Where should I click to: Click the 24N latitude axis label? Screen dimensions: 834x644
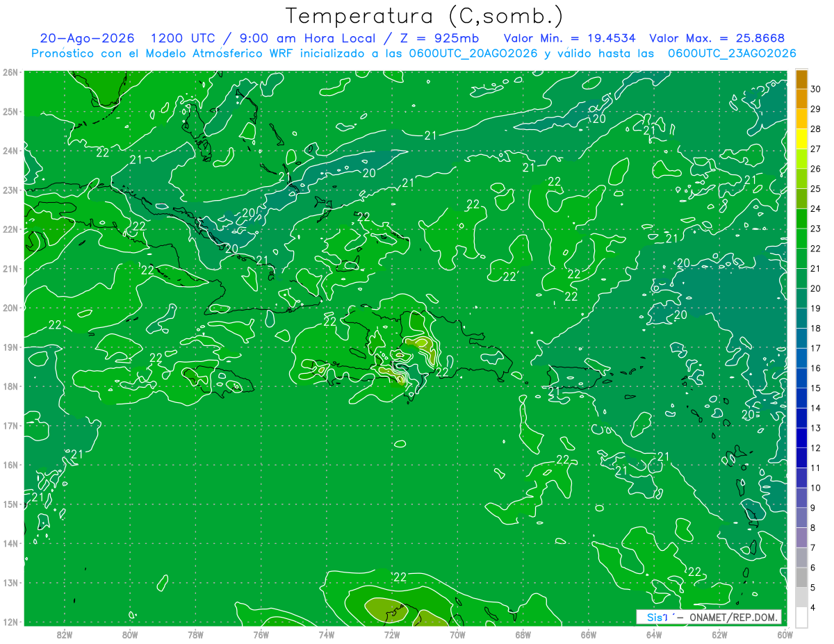point(10,151)
